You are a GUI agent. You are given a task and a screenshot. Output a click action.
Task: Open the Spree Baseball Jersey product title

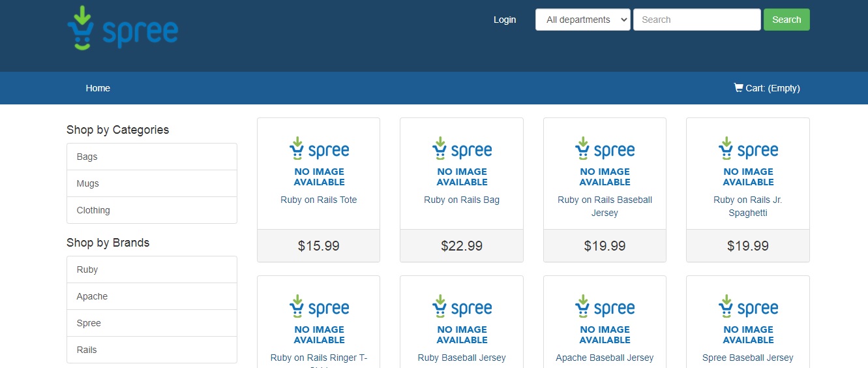tap(748, 358)
